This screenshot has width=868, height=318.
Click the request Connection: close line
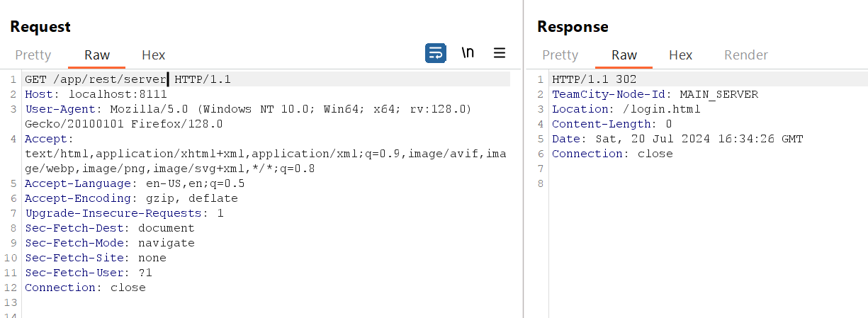click(85, 288)
